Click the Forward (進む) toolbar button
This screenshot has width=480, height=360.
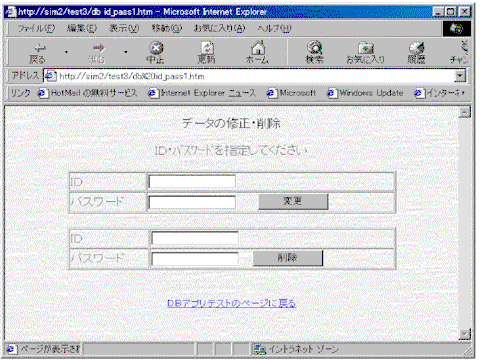[97, 53]
